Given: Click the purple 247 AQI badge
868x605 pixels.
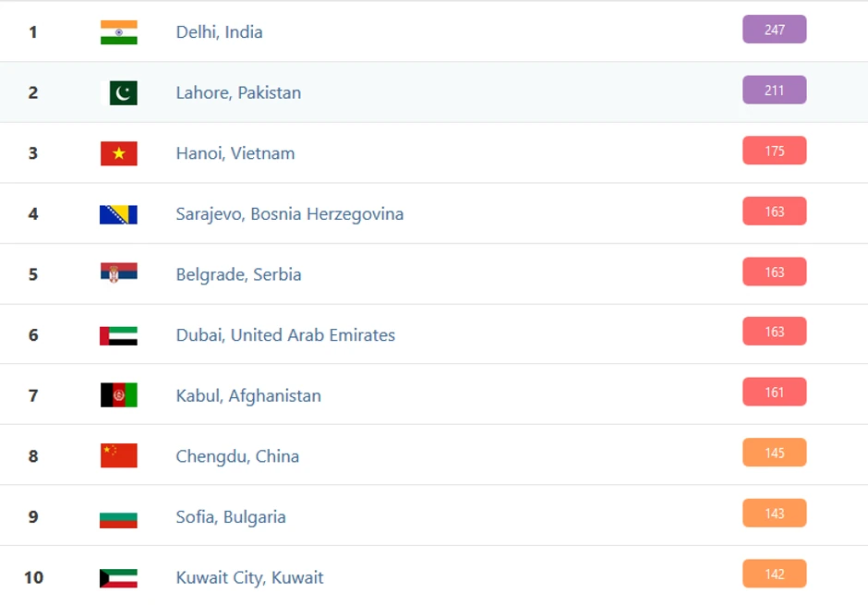Looking at the screenshot, I should (x=774, y=30).
